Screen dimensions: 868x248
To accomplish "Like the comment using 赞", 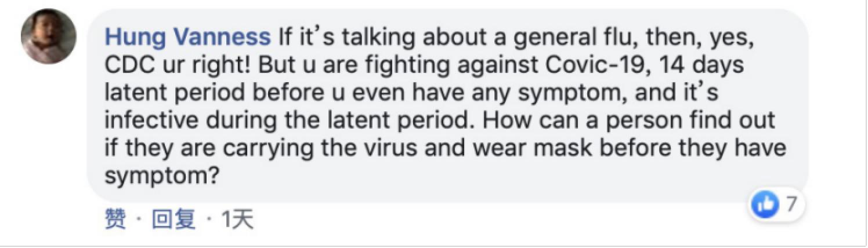I will click(x=115, y=220).
